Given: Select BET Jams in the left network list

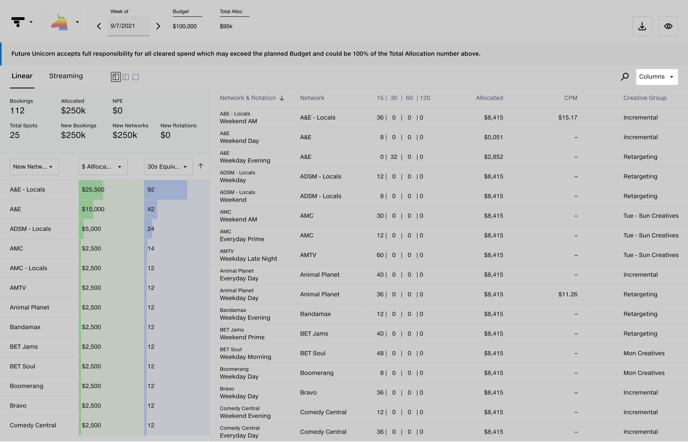Looking at the screenshot, I should [x=24, y=347].
